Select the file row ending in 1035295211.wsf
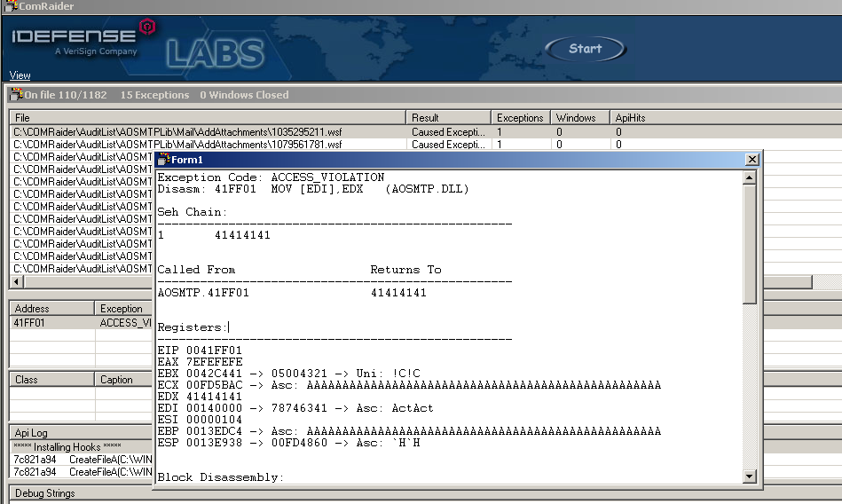This screenshot has height=504, width=842. pyautogui.click(x=177, y=131)
